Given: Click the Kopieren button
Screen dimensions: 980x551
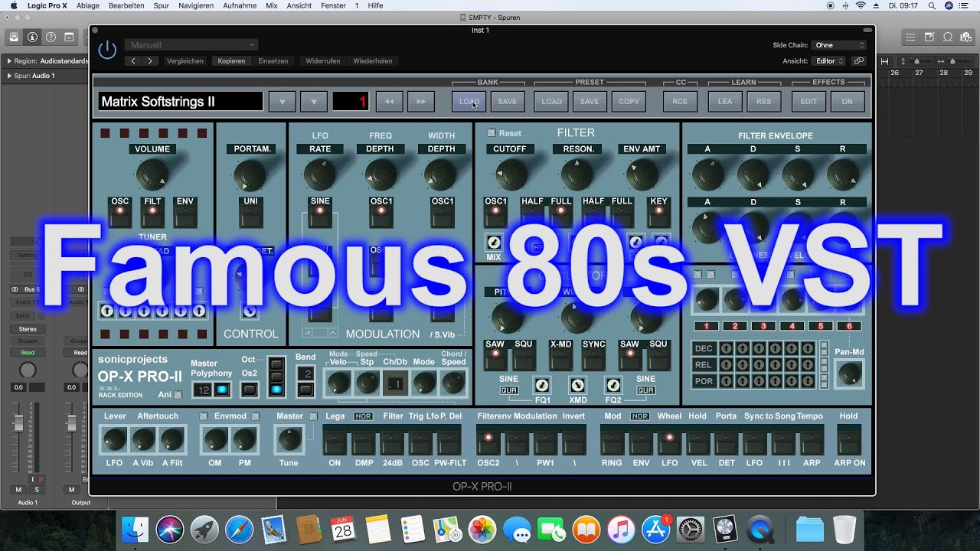Looking at the screenshot, I should tap(231, 60).
